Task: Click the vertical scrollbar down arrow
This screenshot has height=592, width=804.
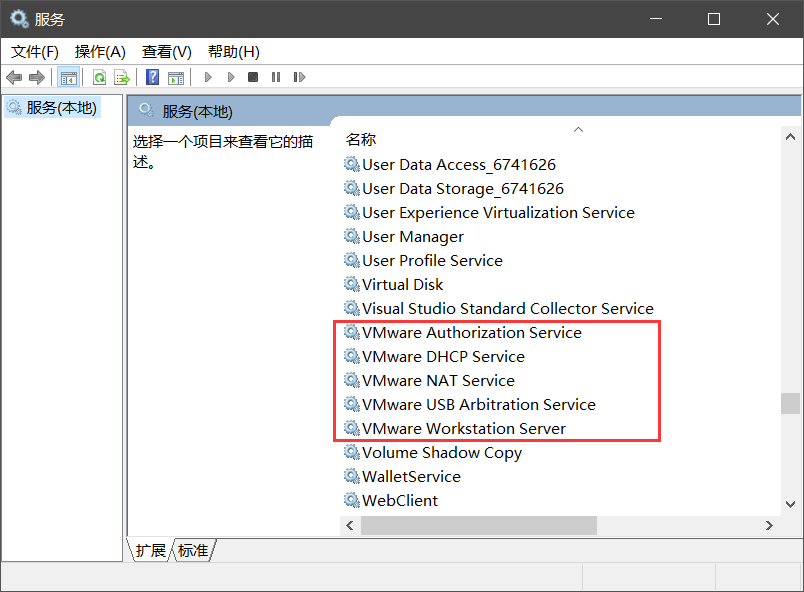Action: [x=790, y=505]
